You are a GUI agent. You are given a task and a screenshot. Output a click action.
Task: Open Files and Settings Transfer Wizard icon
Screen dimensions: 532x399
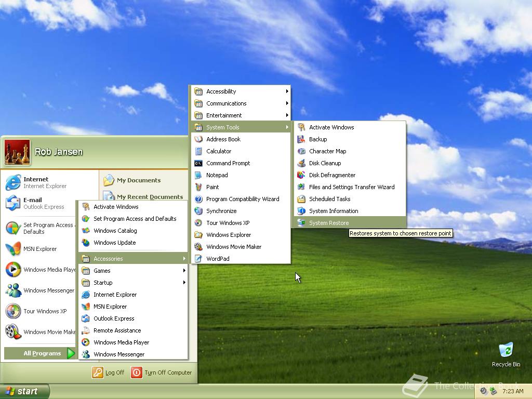click(301, 187)
